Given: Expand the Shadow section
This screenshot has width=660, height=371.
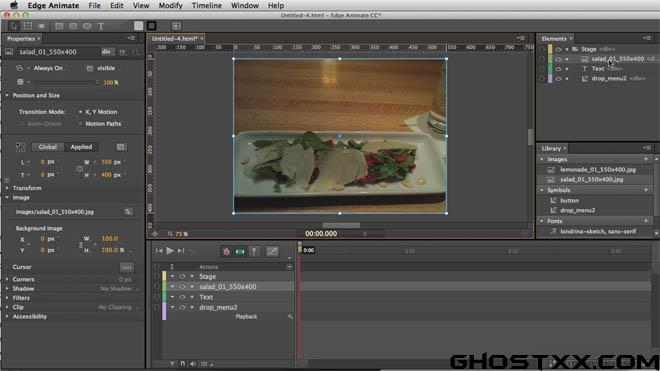Looking at the screenshot, I should pos(7,289).
